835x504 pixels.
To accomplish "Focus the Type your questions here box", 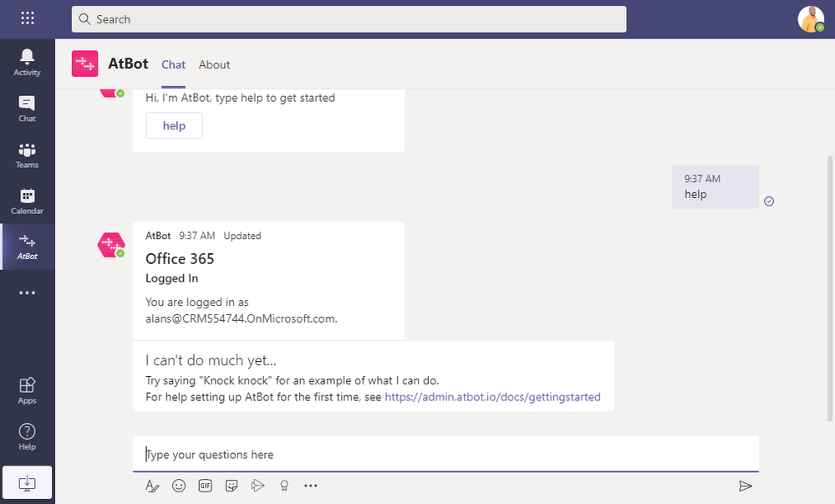I will pyautogui.click(x=446, y=455).
